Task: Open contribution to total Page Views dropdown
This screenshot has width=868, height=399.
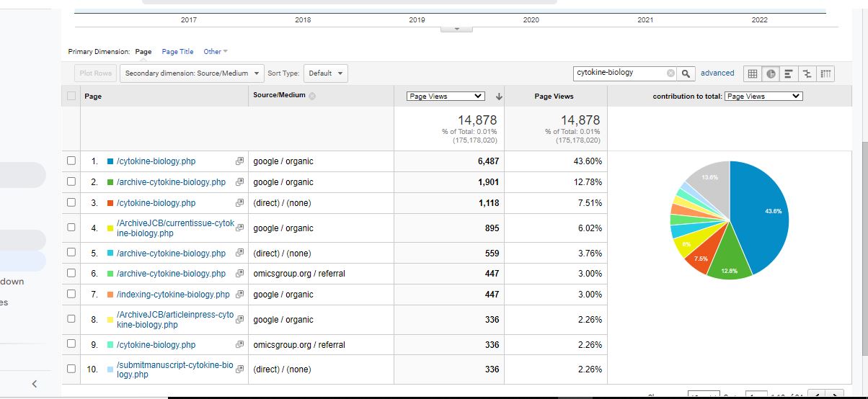Action: tap(763, 97)
